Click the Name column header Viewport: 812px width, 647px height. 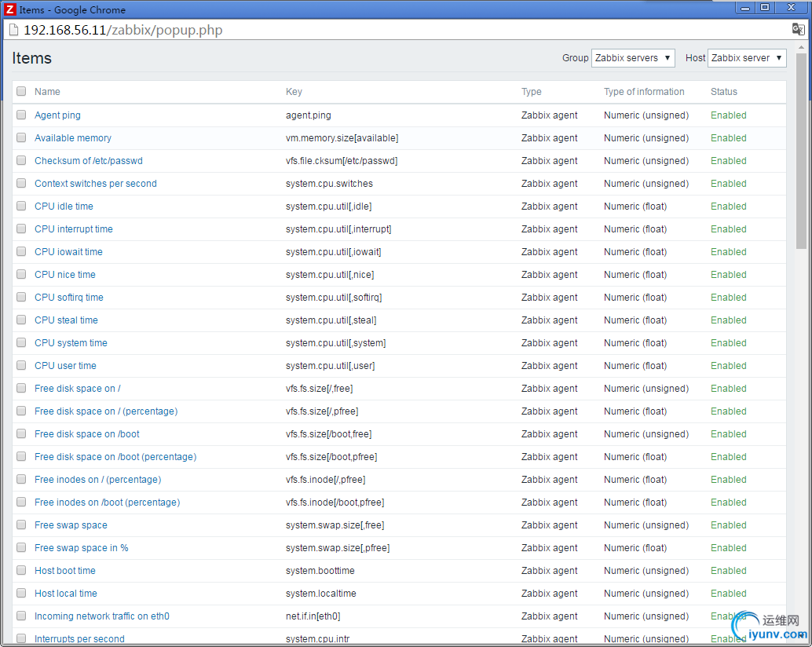[47, 92]
